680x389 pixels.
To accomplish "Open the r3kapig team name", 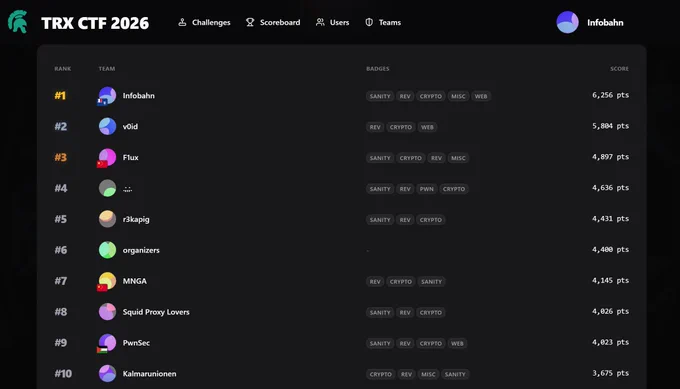I will (136, 219).
